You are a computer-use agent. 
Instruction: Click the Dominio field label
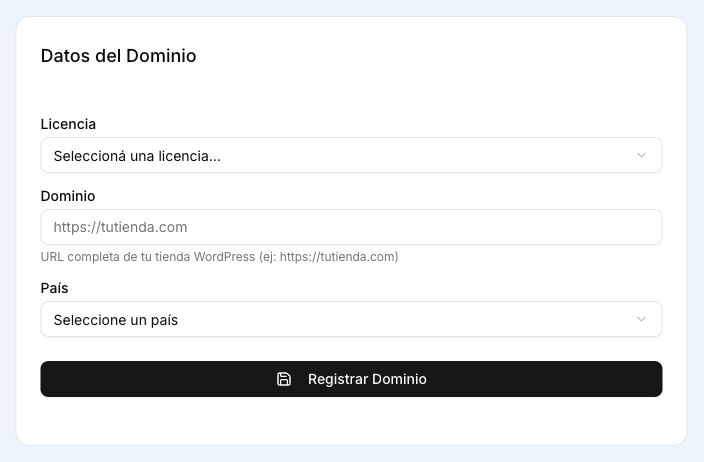68,196
